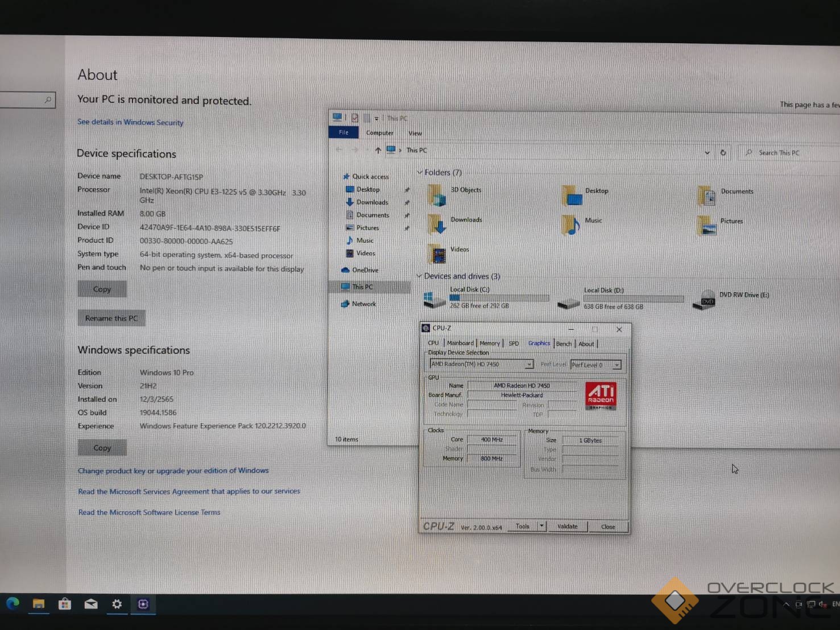Switch to the CPU tab in CPU-Z
Viewport: 840px width, 630px height.
coord(433,343)
